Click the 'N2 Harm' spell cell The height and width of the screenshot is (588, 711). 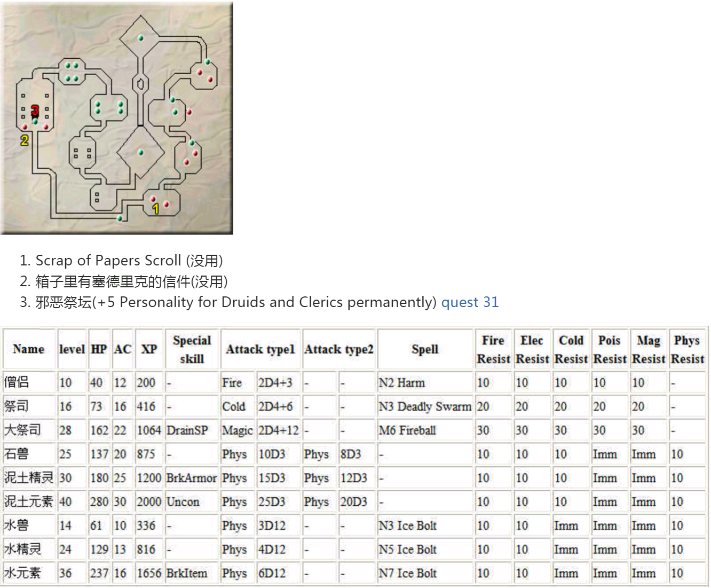425,382
